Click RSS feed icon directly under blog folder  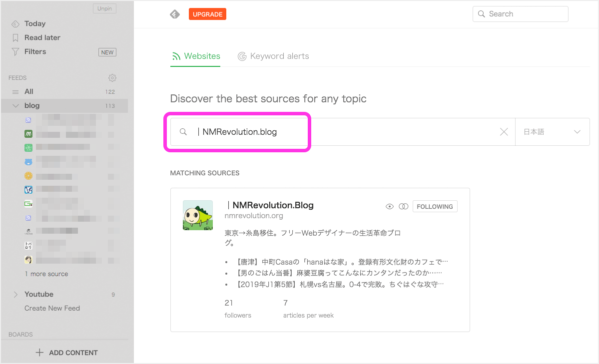[28, 120]
